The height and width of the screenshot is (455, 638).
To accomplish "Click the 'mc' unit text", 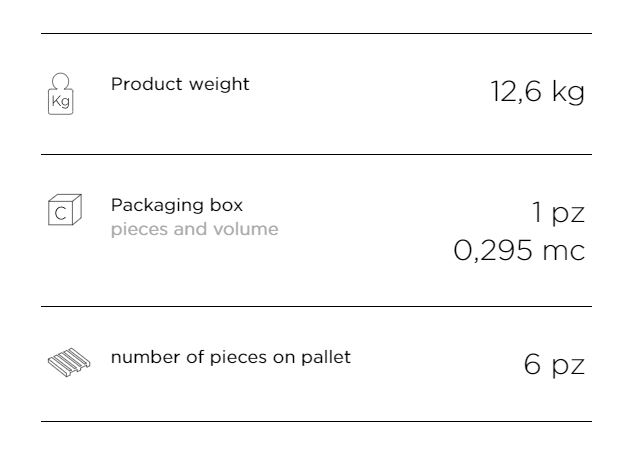I will [563, 250].
